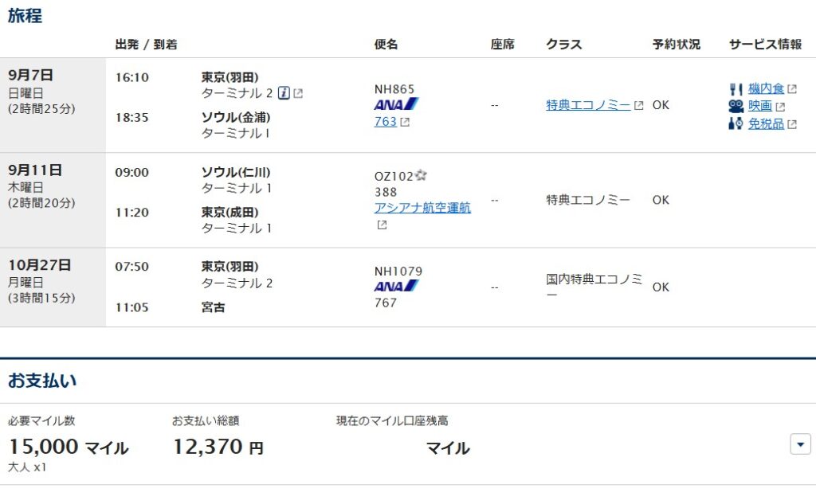Screen dimensions: 816x504
Task: Click the ANA logo under NH1079
Action: (396, 286)
